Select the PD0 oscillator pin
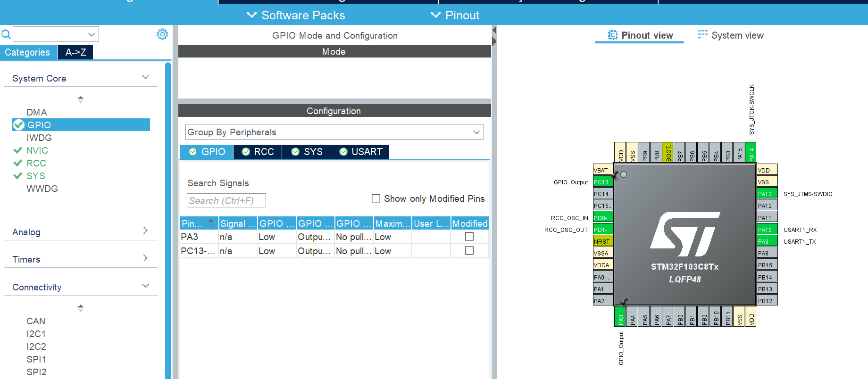The image size is (868, 379). [x=603, y=218]
